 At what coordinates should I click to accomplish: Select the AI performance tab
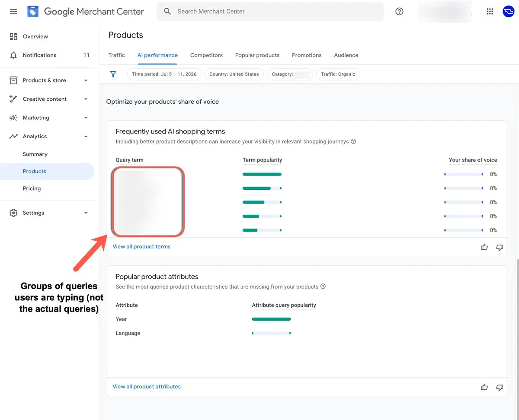click(157, 55)
